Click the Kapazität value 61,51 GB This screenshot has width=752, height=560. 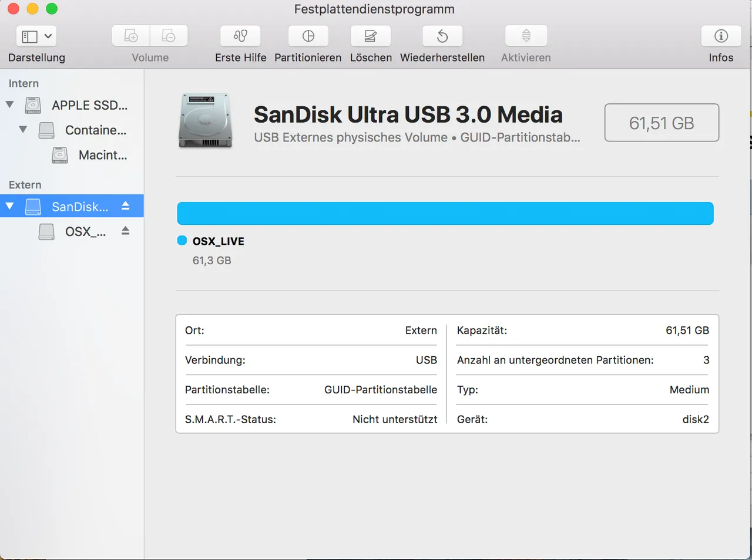click(x=687, y=330)
